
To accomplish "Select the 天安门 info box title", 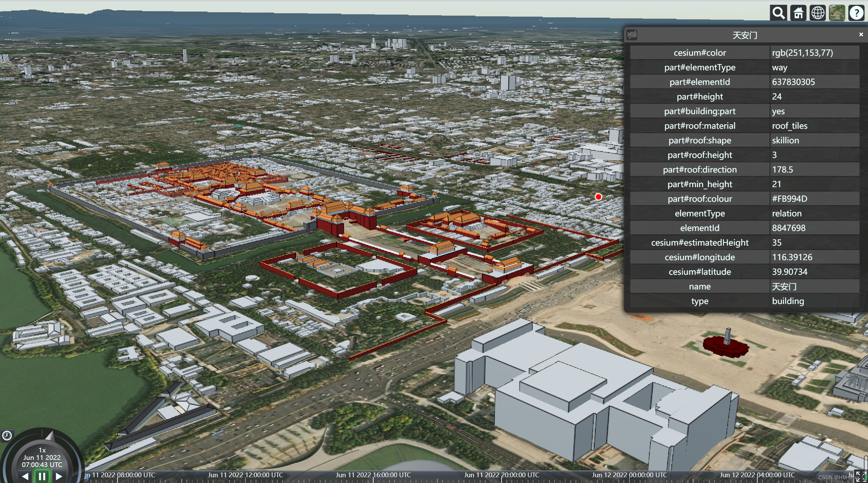I will click(x=745, y=35).
